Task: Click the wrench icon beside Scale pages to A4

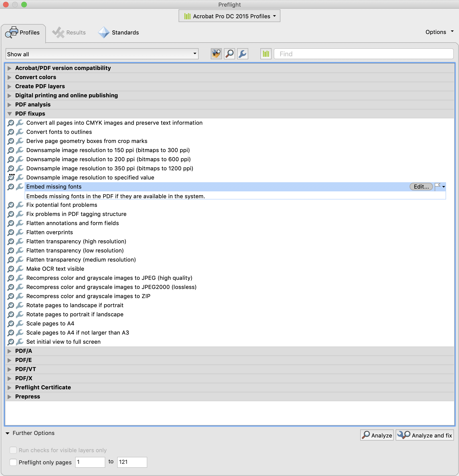Action: point(20,324)
